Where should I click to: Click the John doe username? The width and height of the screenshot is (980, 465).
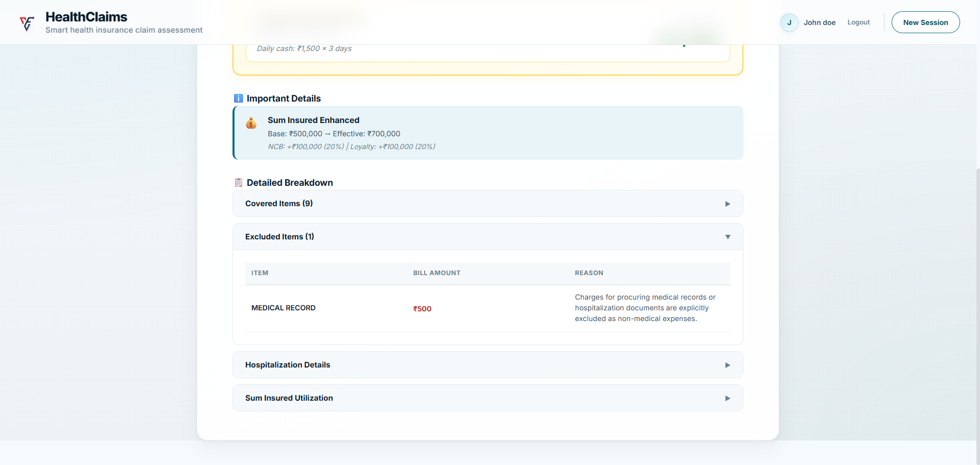[x=820, y=22]
